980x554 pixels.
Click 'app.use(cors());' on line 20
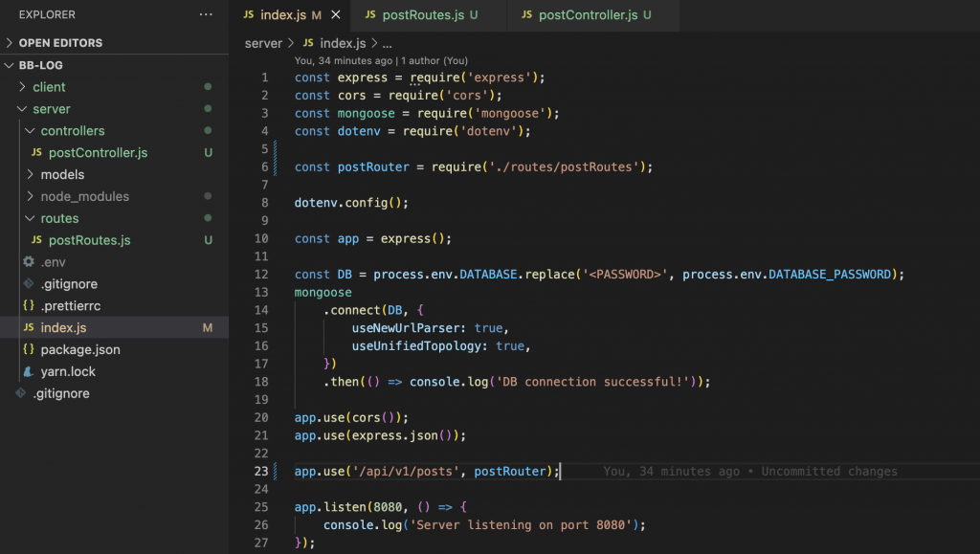pos(351,417)
